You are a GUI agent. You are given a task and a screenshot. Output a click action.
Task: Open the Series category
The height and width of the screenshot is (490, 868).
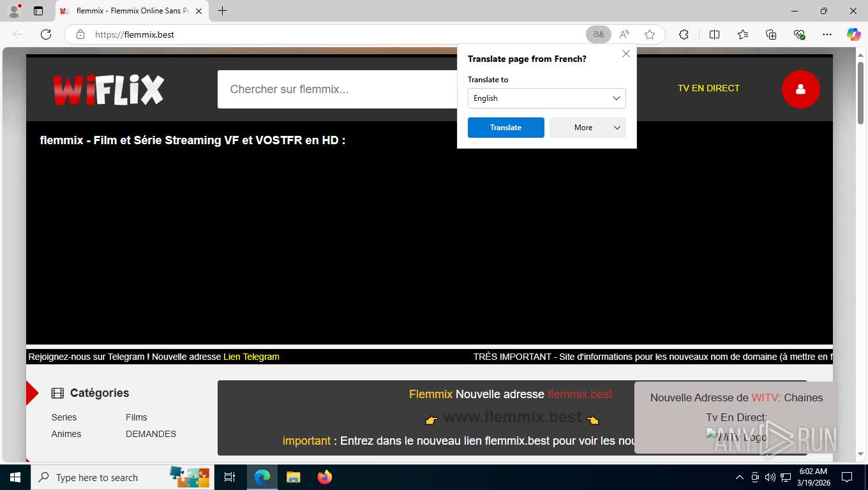[x=64, y=417]
